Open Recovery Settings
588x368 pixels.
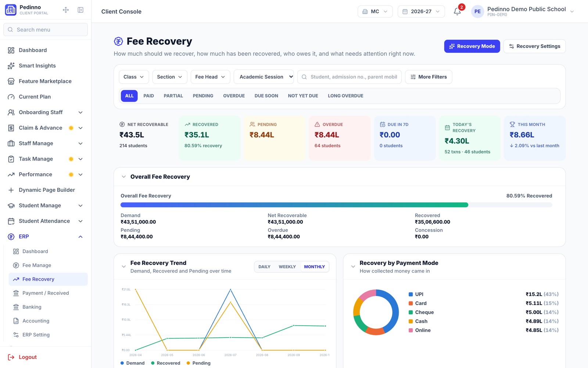[534, 46]
